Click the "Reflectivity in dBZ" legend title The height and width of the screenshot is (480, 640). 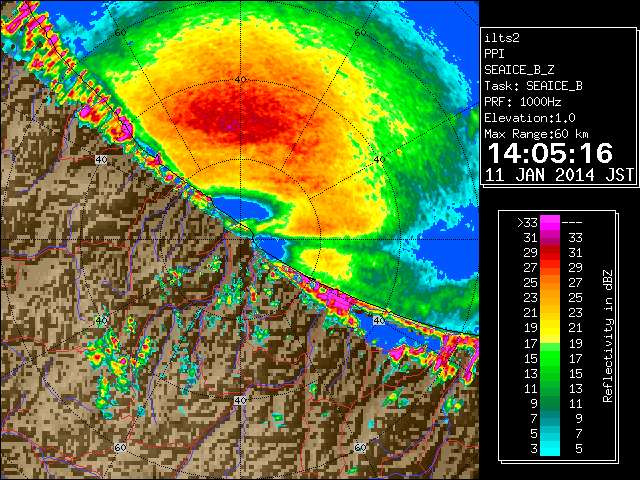click(x=607, y=336)
